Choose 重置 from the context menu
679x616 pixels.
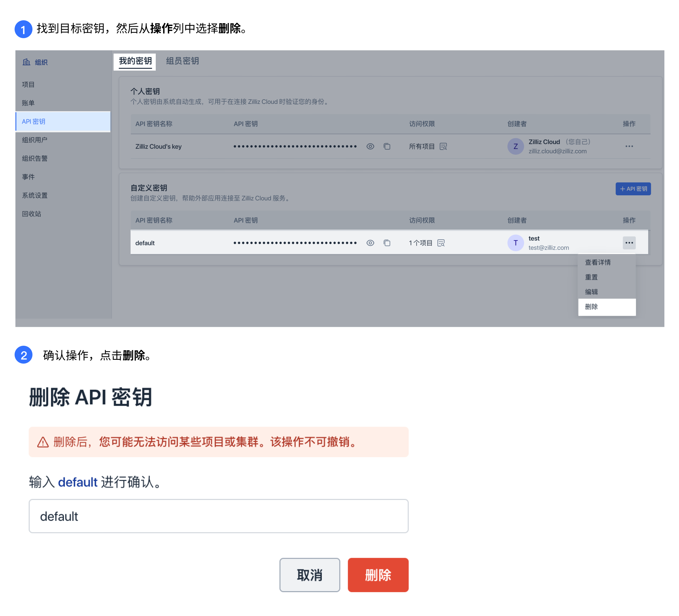[x=607, y=277]
